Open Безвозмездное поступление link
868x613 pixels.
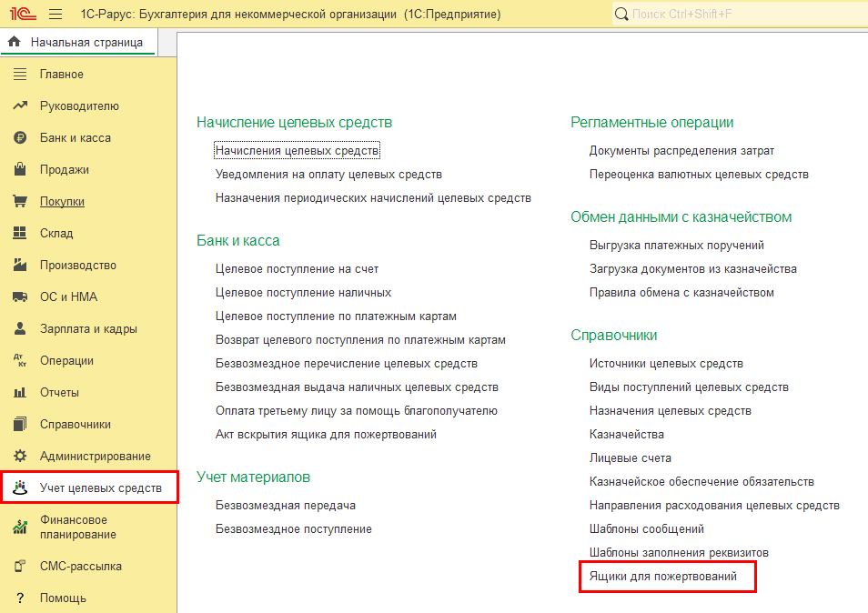293,529
